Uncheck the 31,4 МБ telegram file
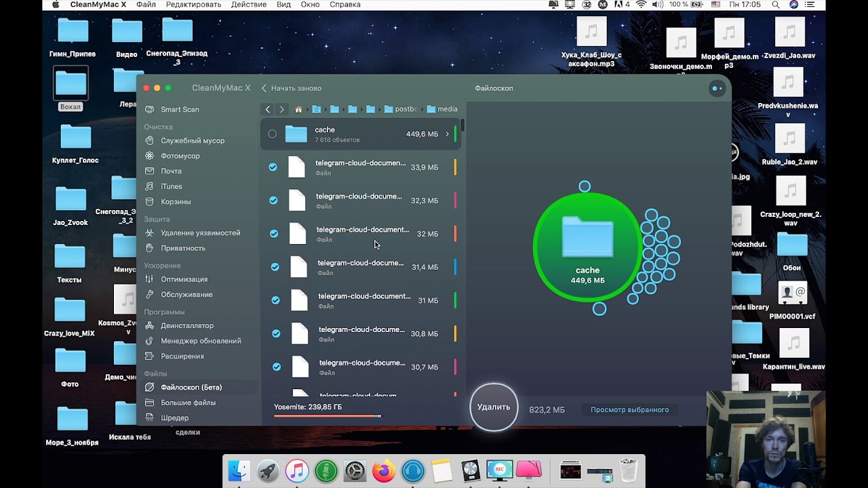868x488 pixels. 275,267
